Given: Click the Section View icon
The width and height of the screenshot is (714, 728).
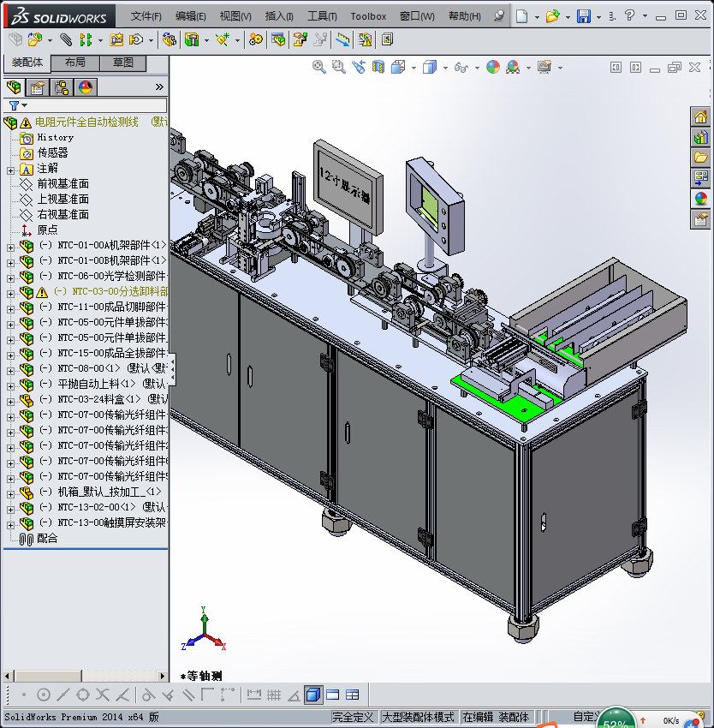Looking at the screenshot, I should click(x=378, y=68).
